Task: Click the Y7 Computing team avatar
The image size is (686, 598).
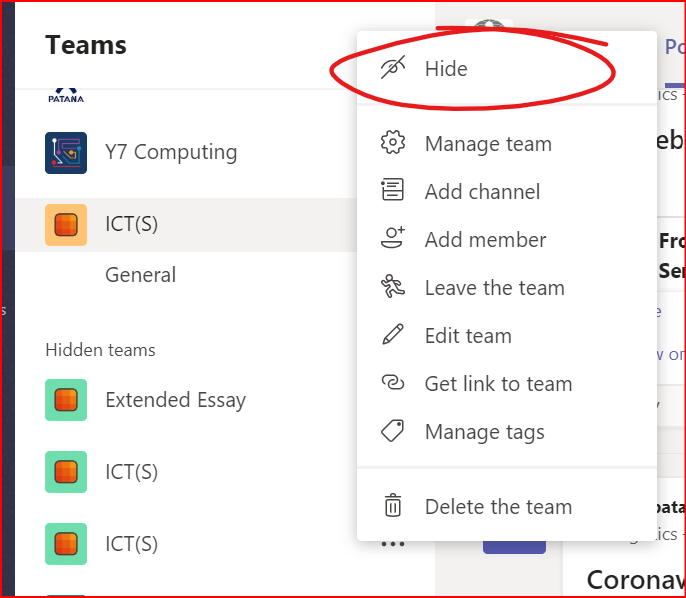Action: 66,152
